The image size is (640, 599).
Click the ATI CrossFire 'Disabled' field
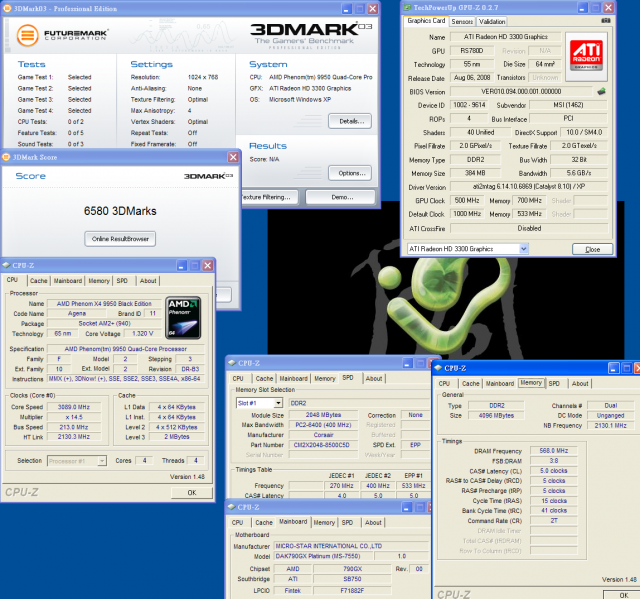point(529,229)
